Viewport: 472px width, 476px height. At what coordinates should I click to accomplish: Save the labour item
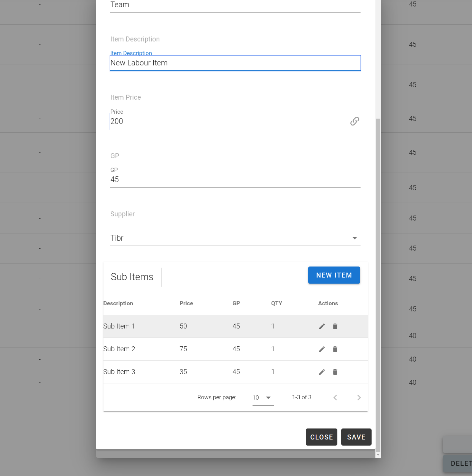tap(356, 437)
